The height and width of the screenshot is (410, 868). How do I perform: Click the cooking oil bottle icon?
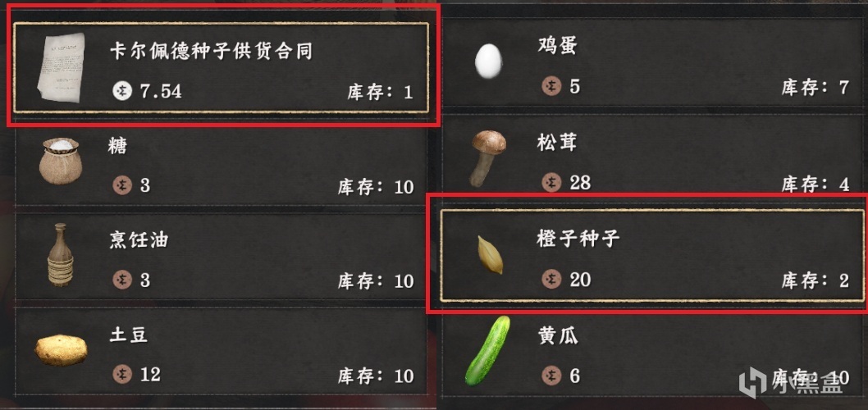coord(61,254)
